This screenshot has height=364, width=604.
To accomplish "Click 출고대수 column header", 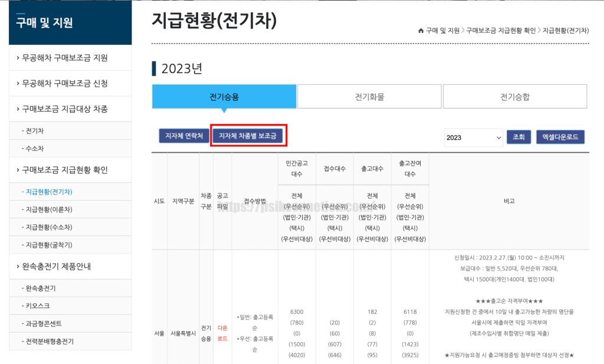I will pos(372,169).
